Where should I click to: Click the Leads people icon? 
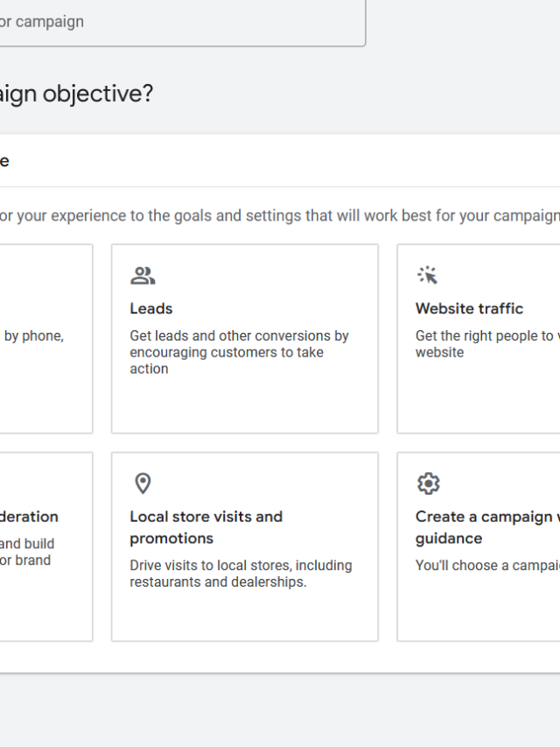[143, 276]
